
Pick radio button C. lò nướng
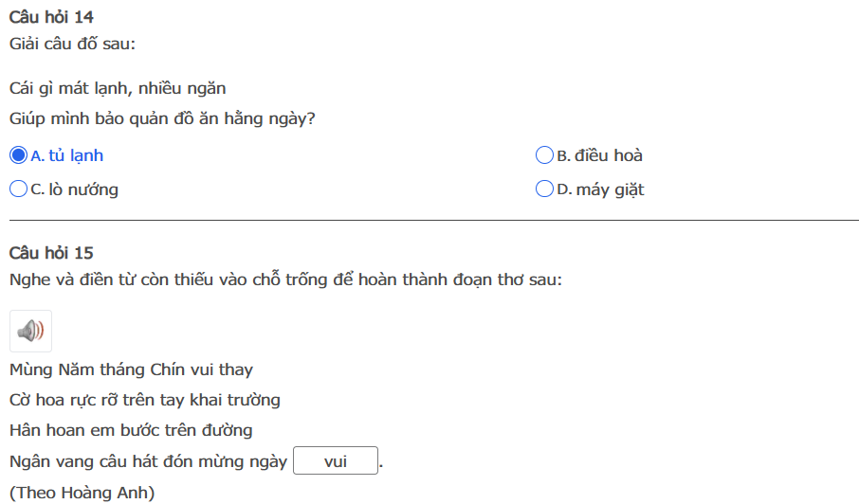pos(18,189)
